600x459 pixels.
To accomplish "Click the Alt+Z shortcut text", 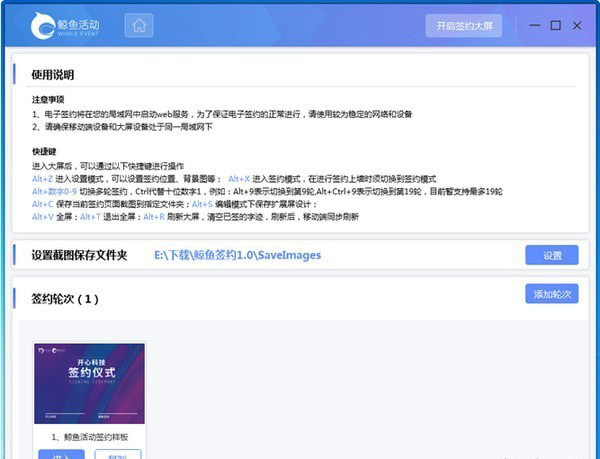I will coord(42,179).
